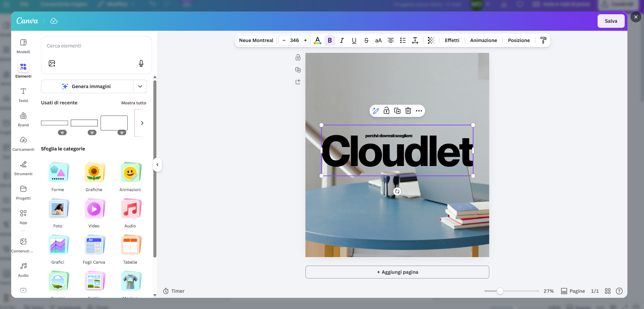
Task: Open the Effetti menu
Action: [x=452, y=40]
